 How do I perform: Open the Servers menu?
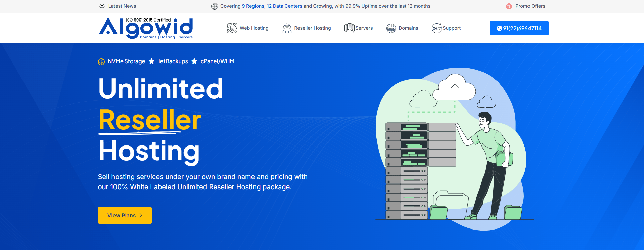click(364, 28)
